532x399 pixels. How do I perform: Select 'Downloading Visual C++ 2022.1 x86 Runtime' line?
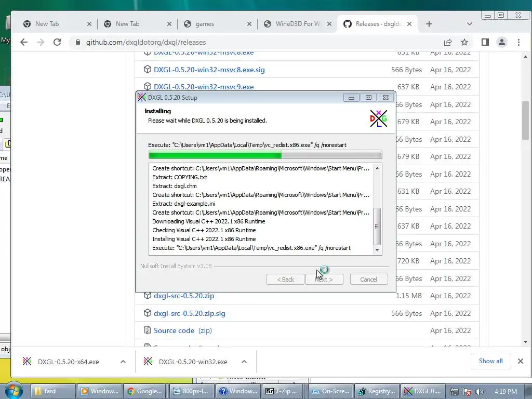tap(209, 221)
